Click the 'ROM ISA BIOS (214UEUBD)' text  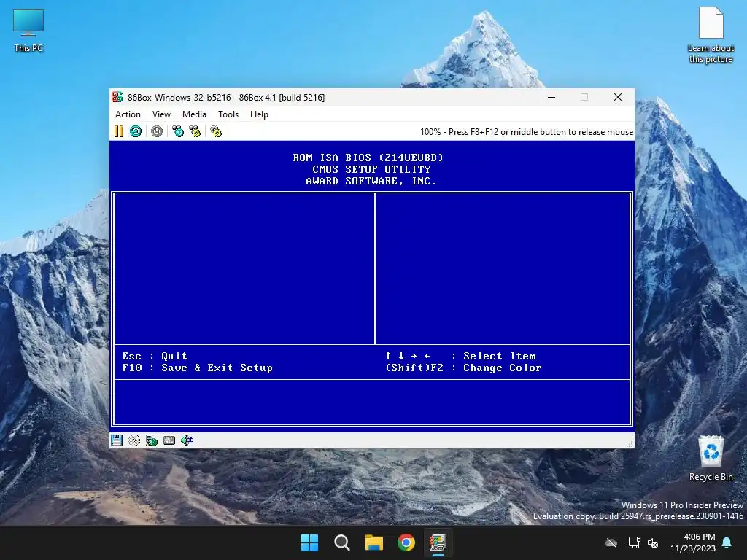click(368, 157)
